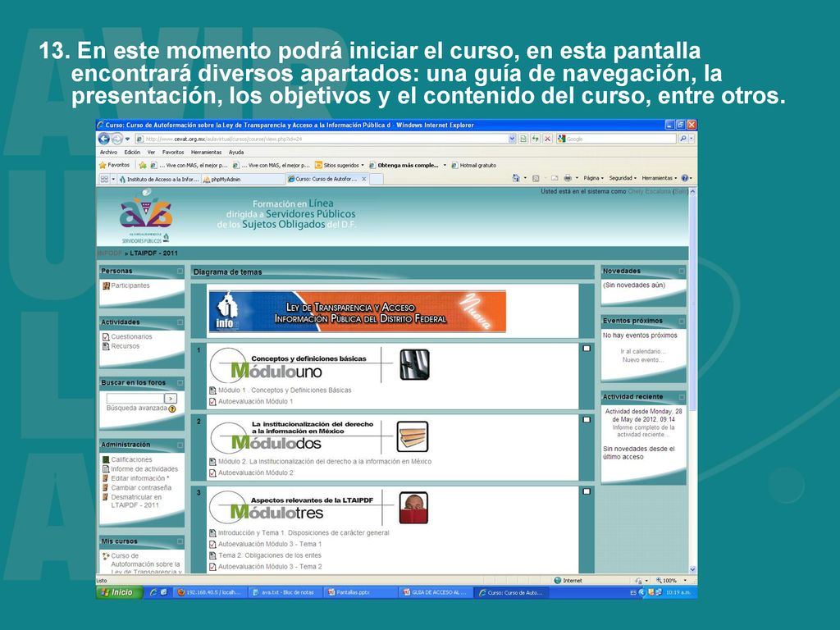
Task: Toggle the highlight box for topic 1
Action: coord(587,348)
